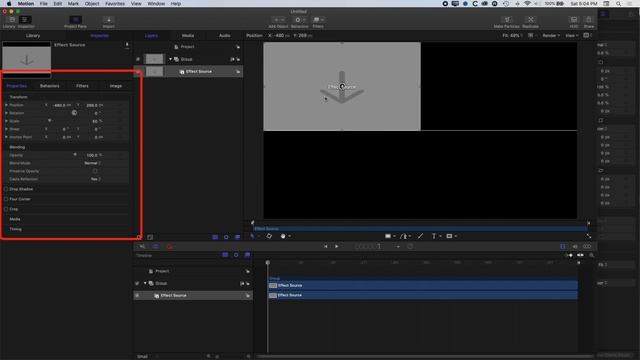Select the arrow Select/Transform tool below canvas
The width and height of the screenshot is (640, 360).
click(x=253, y=236)
